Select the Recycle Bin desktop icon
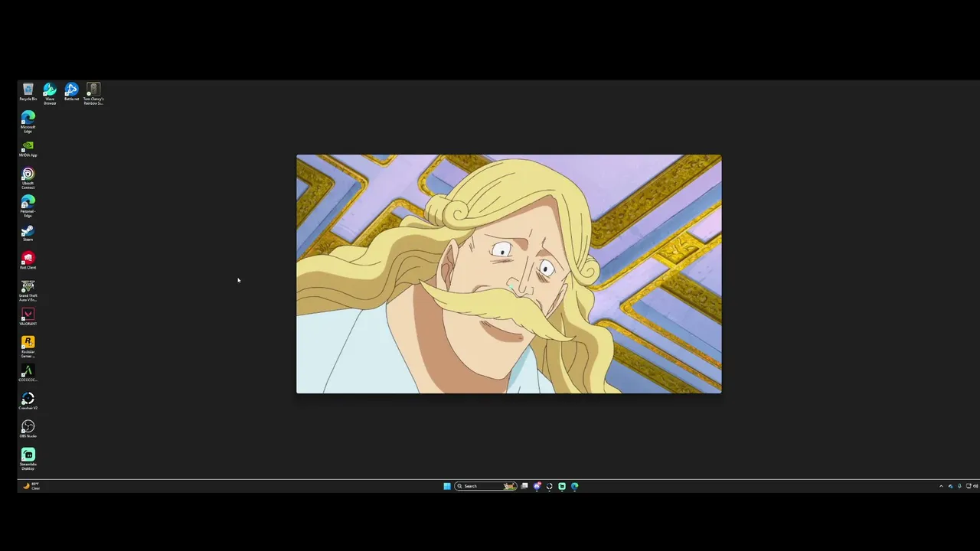 pyautogui.click(x=28, y=92)
